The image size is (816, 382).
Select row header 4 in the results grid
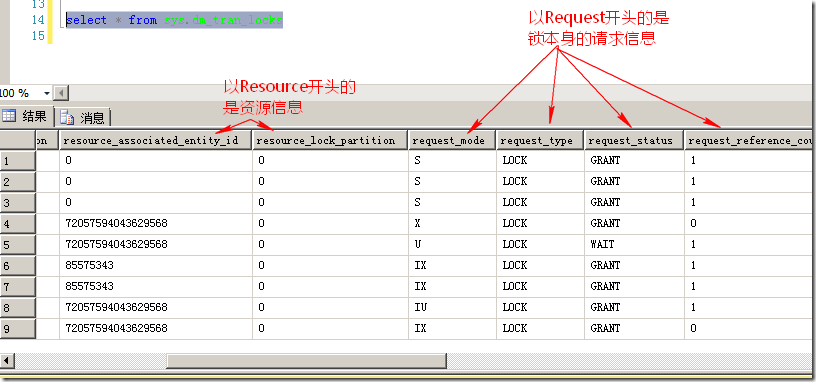18,224
